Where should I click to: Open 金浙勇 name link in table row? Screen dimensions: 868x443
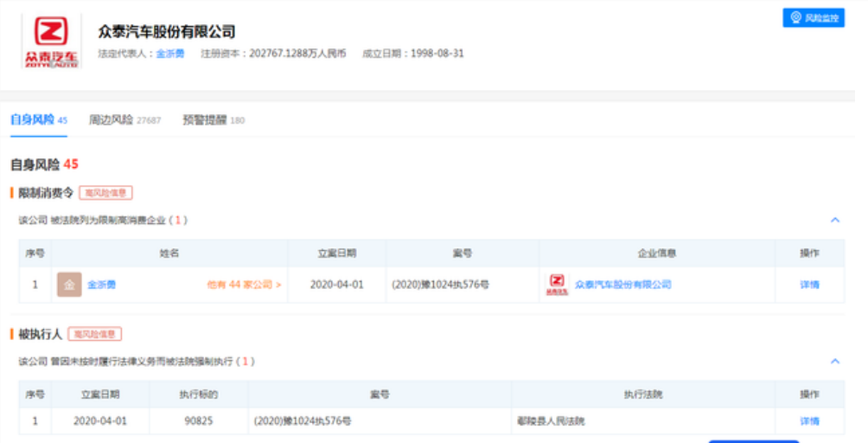[101, 285]
